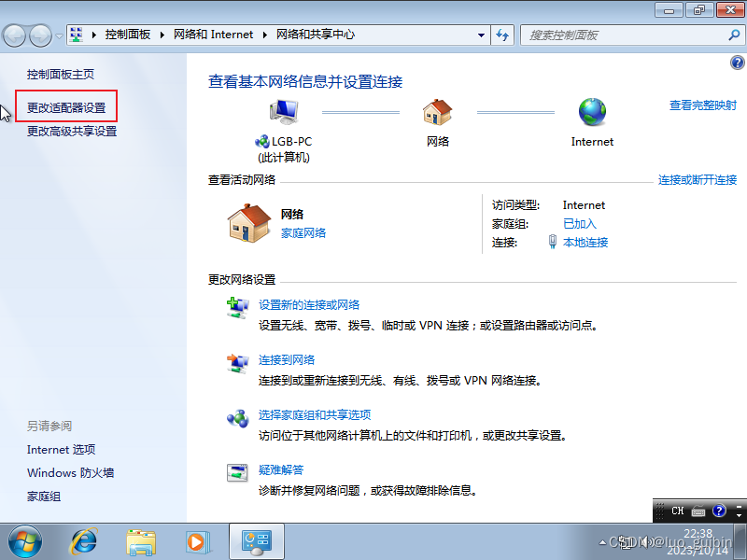This screenshot has height=560, width=747.
Task: Click the set up new connection icon
Action: click(237, 308)
